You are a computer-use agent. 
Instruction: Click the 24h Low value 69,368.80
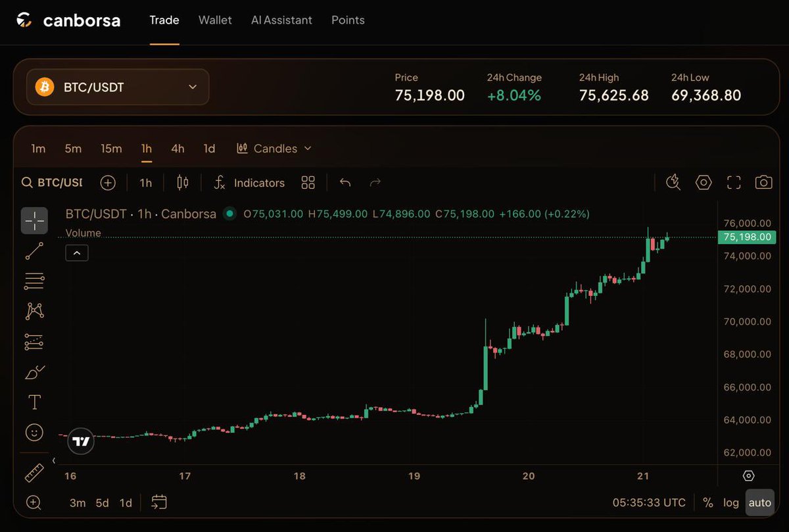click(x=706, y=95)
